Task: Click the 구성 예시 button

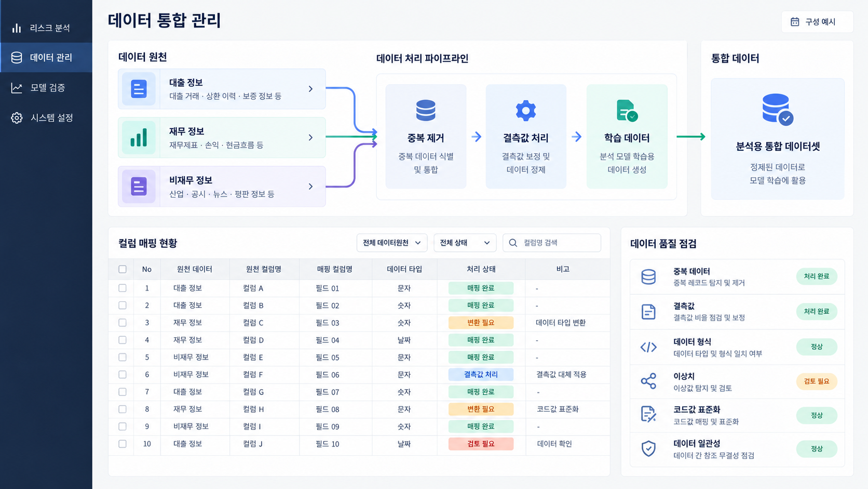Action: [x=817, y=22]
